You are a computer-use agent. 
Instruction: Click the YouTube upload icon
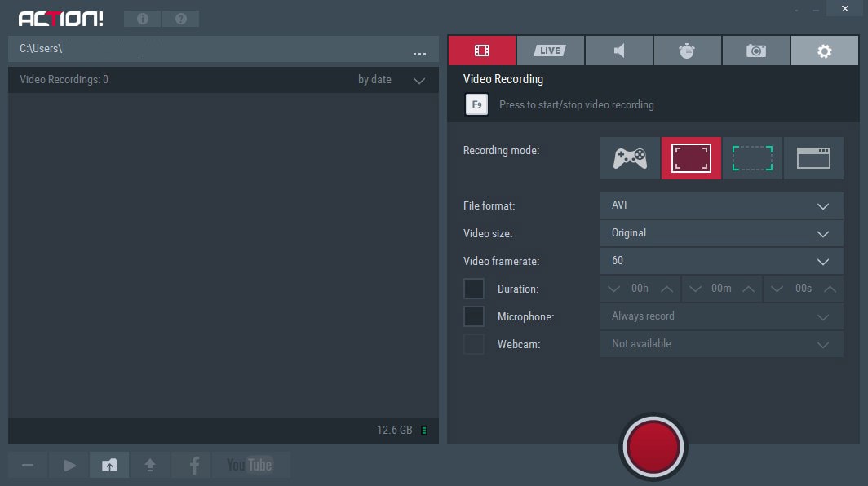pos(250,465)
